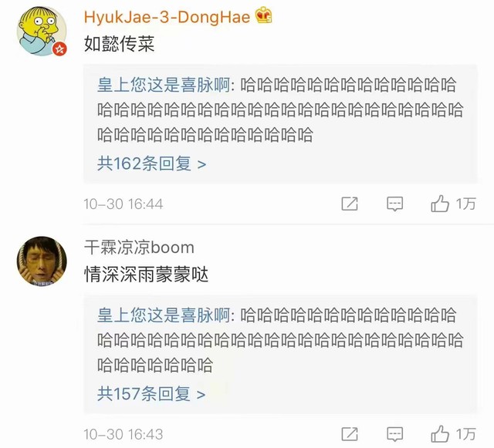Like the 情深深雨蒙蒙哒 comment with the thumbs-up
Viewport: 494px width, 448px height.
pyautogui.click(x=440, y=434)
